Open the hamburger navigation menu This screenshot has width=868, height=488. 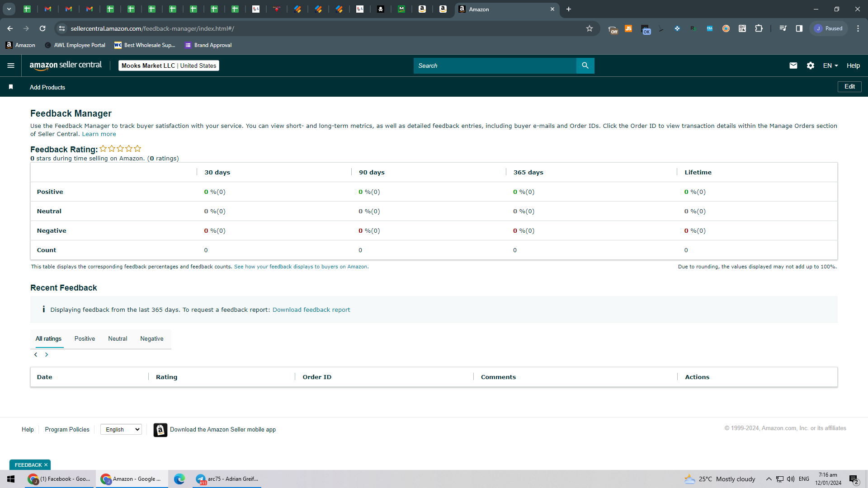(11, 66)
